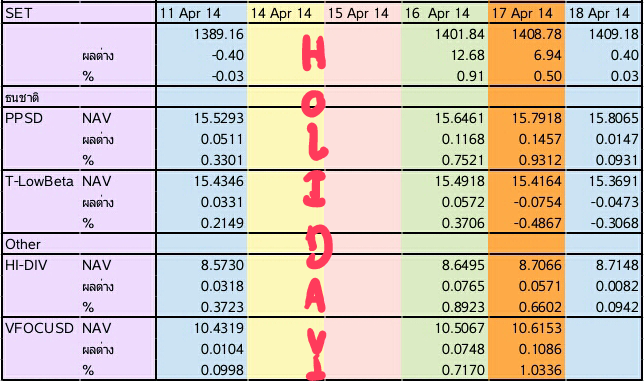Screen dimensions: 644x381
Task: Click the PPSD fund name cell
Action: [x=24, y=118]
